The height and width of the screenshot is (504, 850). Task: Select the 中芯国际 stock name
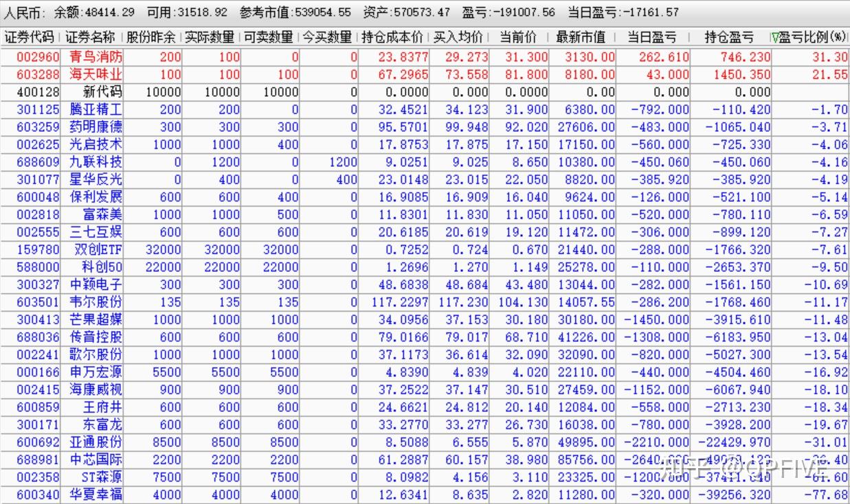coord(96,459)
